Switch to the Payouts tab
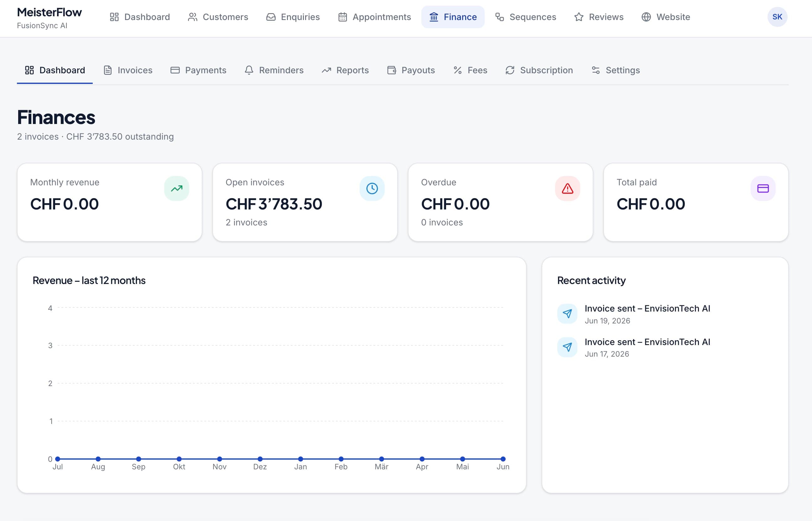The image size is (812, 521). click(411, 70)
